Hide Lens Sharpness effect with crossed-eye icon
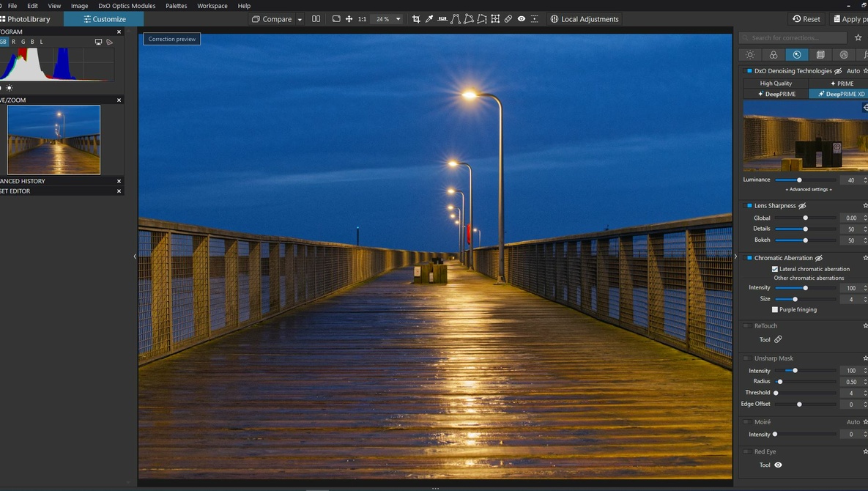The width and height of the screenshot is (868, 491). tap(802, 205)
